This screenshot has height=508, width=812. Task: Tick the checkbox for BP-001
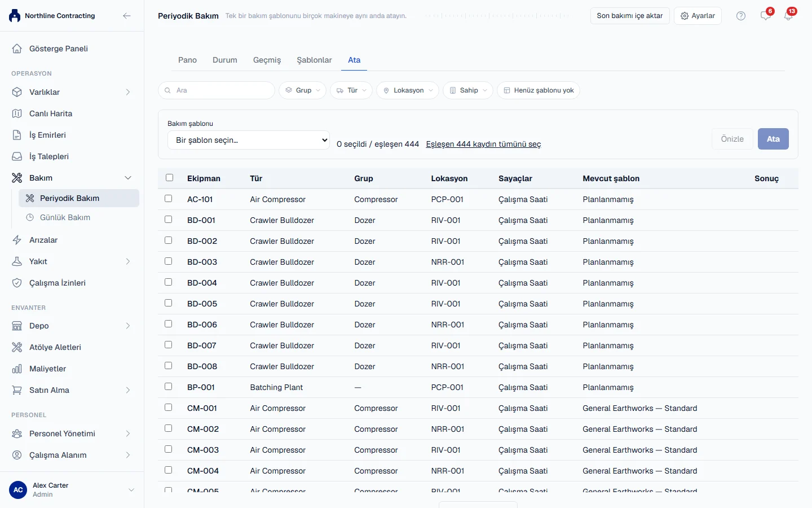[168, 387]
